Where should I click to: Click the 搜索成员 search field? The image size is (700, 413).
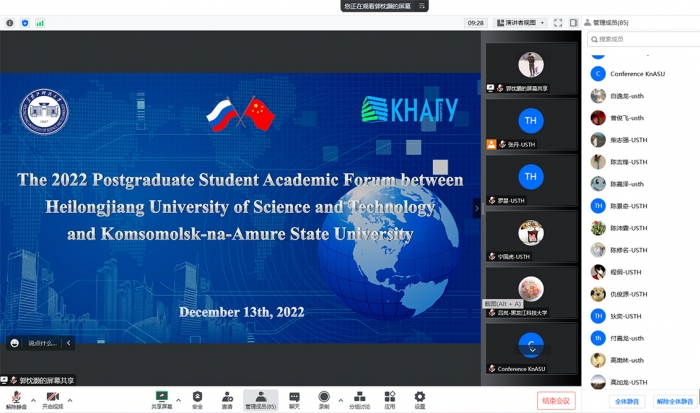coord(640,39)
